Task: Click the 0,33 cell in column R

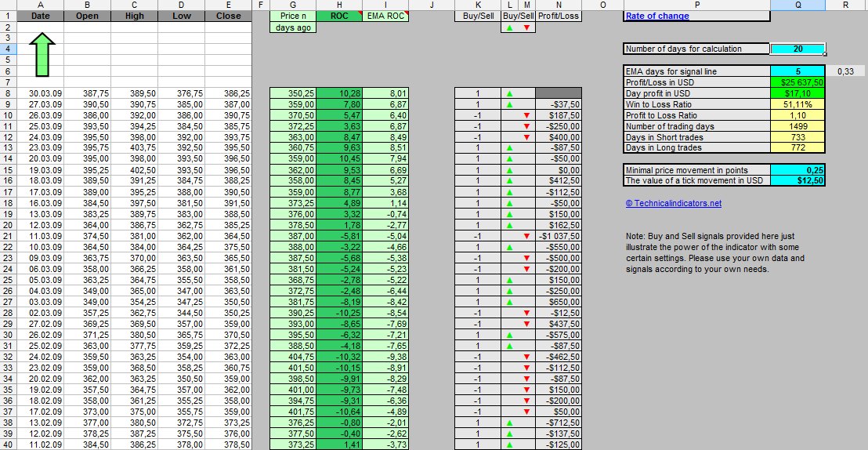Action: (x=846, y=71)
